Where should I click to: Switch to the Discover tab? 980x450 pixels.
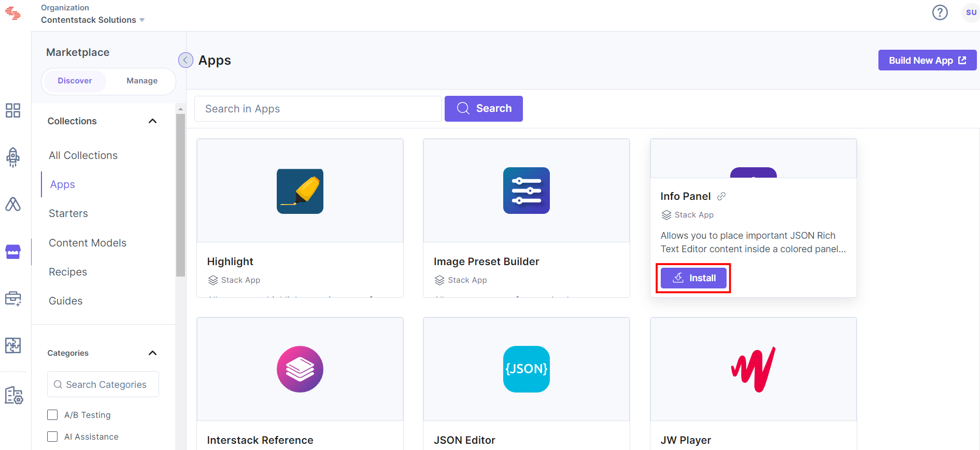[x=75, y=81]
